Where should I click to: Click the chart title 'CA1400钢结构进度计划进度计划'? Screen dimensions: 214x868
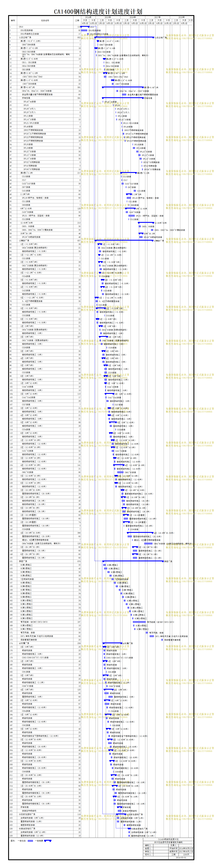point(98,12)
